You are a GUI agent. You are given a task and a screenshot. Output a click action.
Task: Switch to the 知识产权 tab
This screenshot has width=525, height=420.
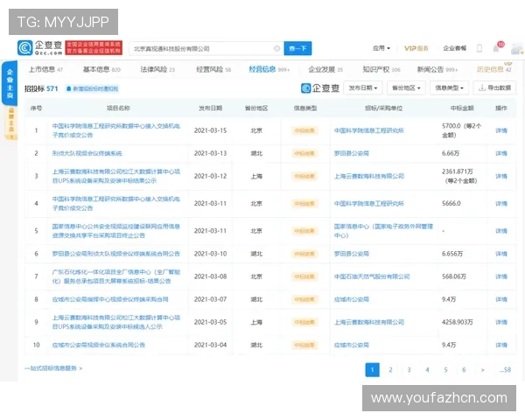pos(381,69)
